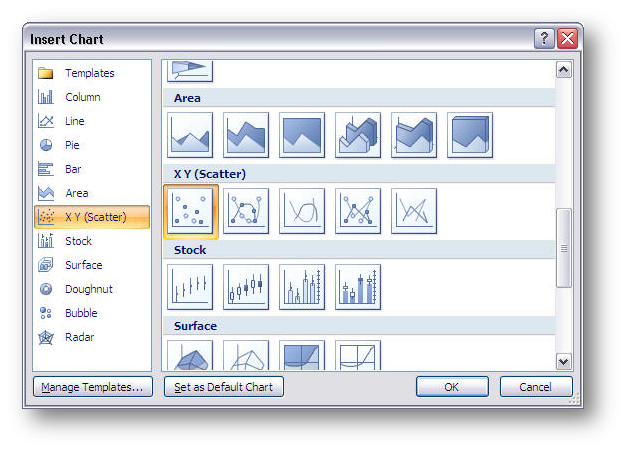
Task: Click the Manage Templates button
Action: click(x=91, y=387)
